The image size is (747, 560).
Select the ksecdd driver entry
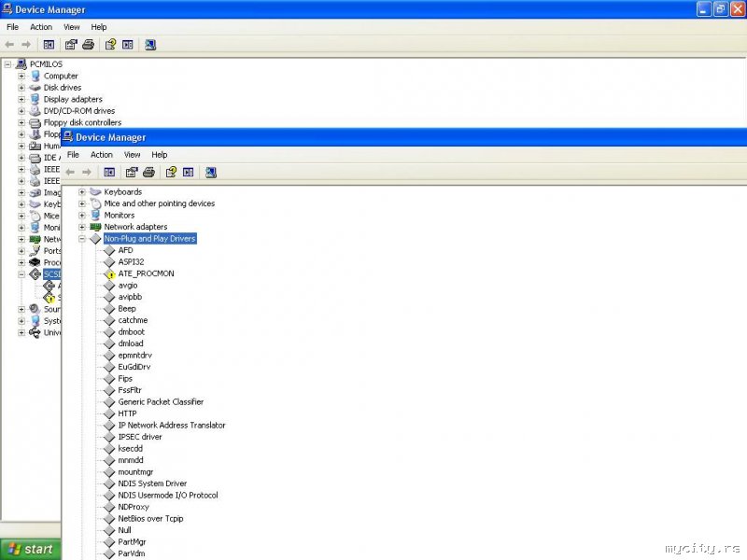130,449
